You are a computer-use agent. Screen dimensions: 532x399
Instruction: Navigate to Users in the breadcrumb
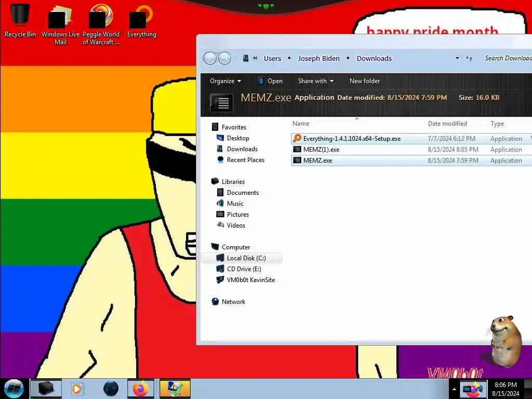(x=272, y=58)
